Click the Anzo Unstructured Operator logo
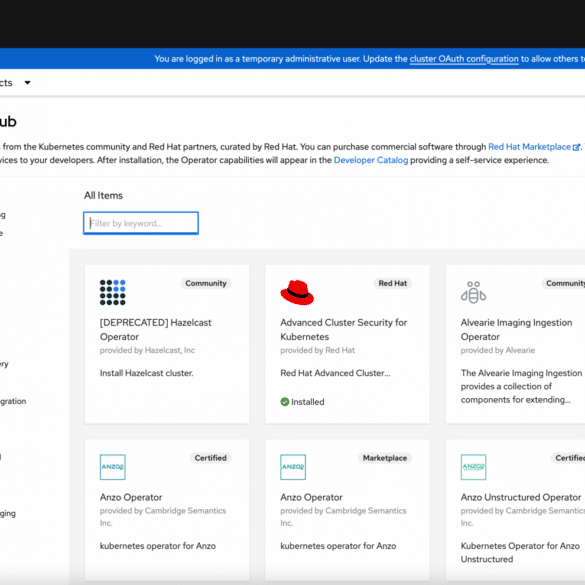Image resolution: width=585 pixels, height=585 pixels. (x=473, y=467)
